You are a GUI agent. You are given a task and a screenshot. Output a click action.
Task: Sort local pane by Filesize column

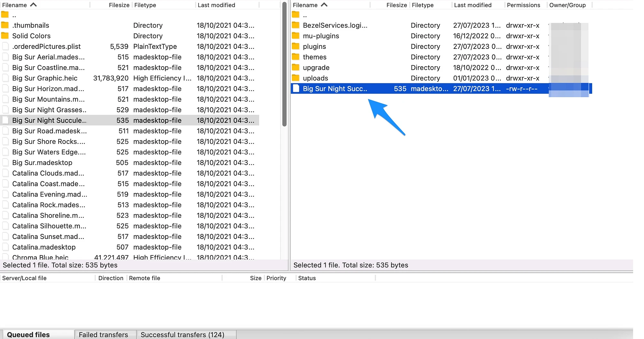point(111,5)
